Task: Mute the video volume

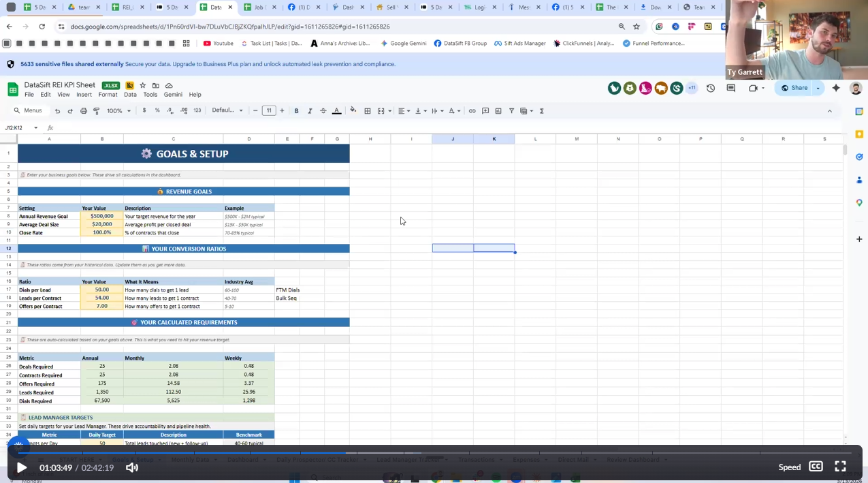Action: coord(132,467)
